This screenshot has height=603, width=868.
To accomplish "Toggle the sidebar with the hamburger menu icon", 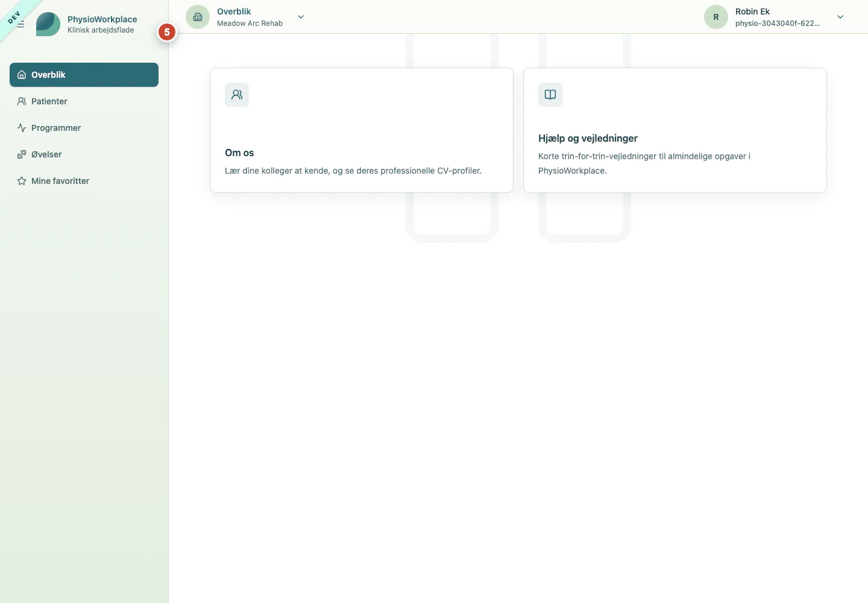I will pos(20,24).
